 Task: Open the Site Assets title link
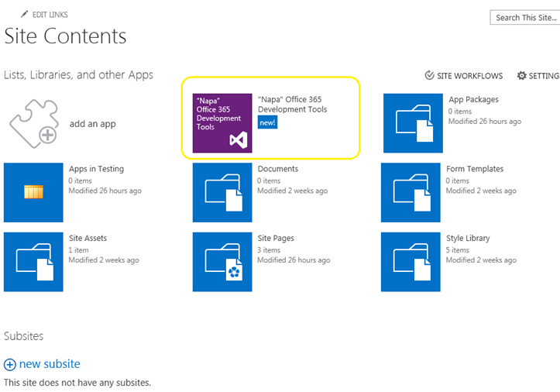(88, 238)
